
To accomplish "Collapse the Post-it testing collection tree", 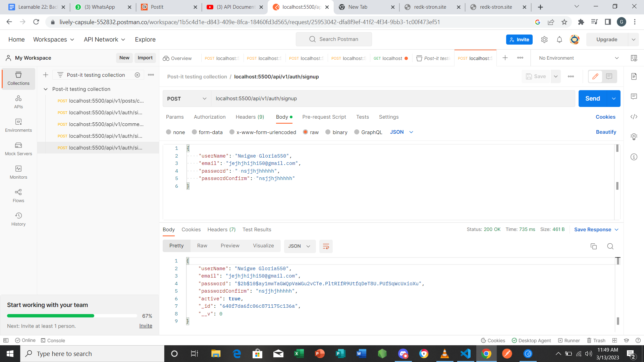I will tap(46, 89).
